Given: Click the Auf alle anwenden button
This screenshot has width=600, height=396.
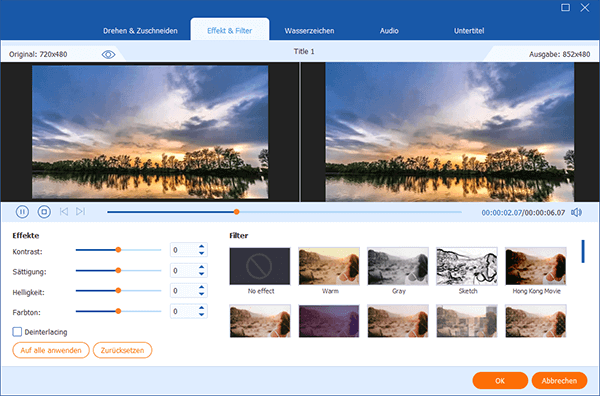Looking at the screenshot, I should 51,350.
